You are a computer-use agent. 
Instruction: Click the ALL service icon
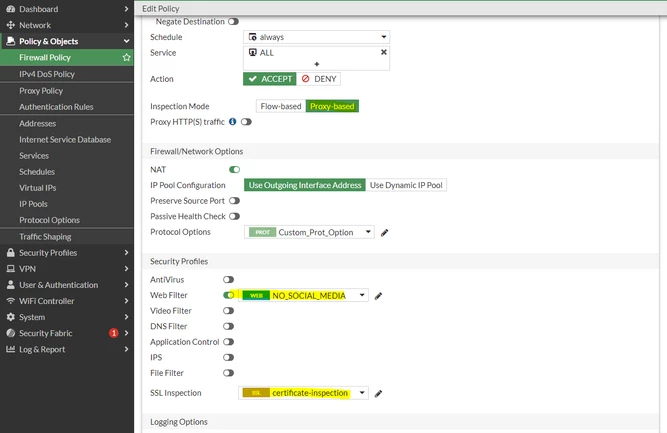(x=252, y=52)
